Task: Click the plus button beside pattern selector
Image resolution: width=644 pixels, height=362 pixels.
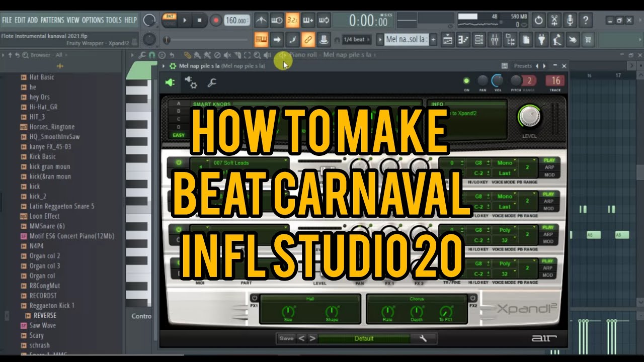Action: click(x=433, y=39)
